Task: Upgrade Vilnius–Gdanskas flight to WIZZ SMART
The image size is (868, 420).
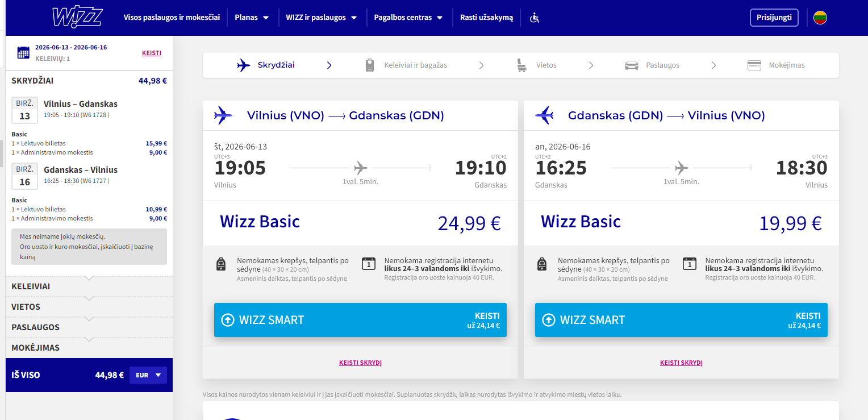Action: [x=360, y=320]
